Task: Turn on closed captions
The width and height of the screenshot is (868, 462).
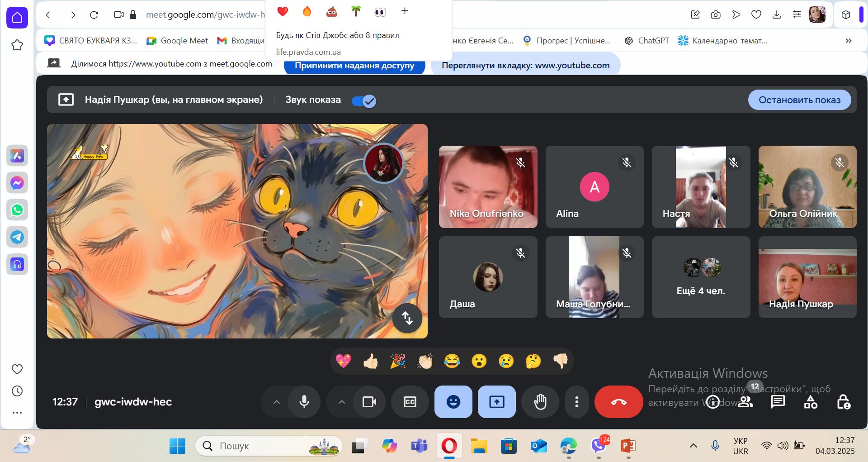Action: click(410, 402)
